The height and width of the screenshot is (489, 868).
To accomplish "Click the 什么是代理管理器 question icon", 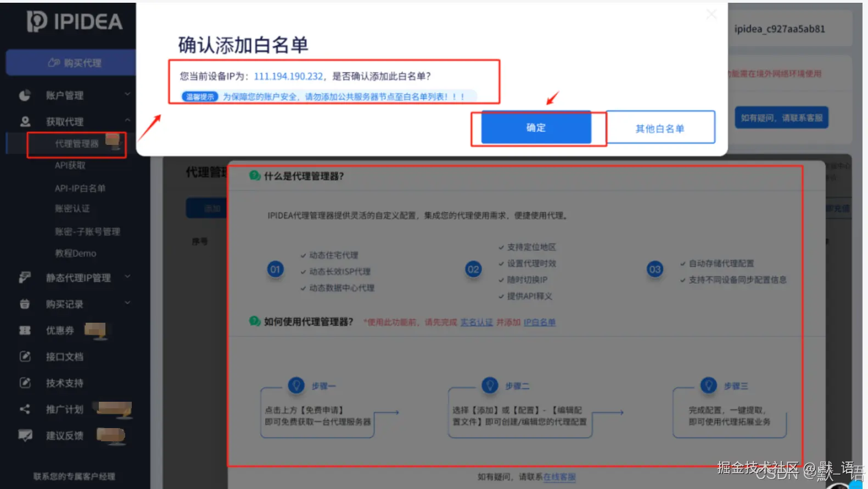I will [255, 176].
